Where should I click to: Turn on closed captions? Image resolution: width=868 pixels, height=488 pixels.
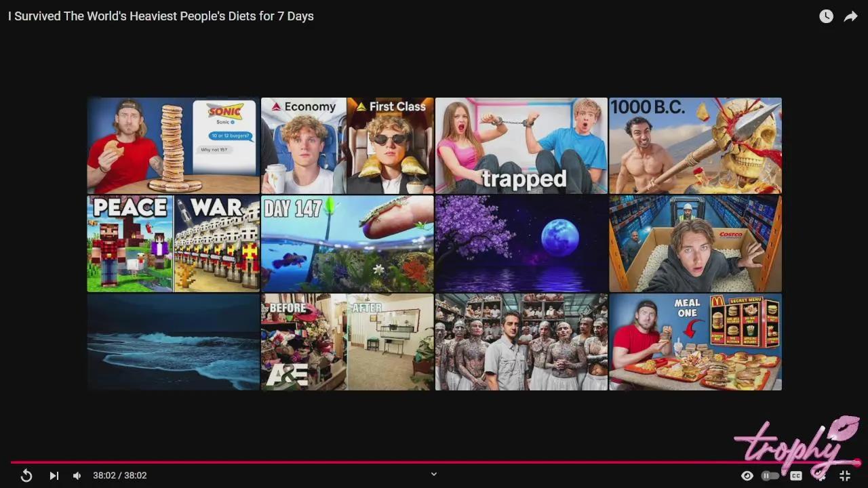pos(795,475)
